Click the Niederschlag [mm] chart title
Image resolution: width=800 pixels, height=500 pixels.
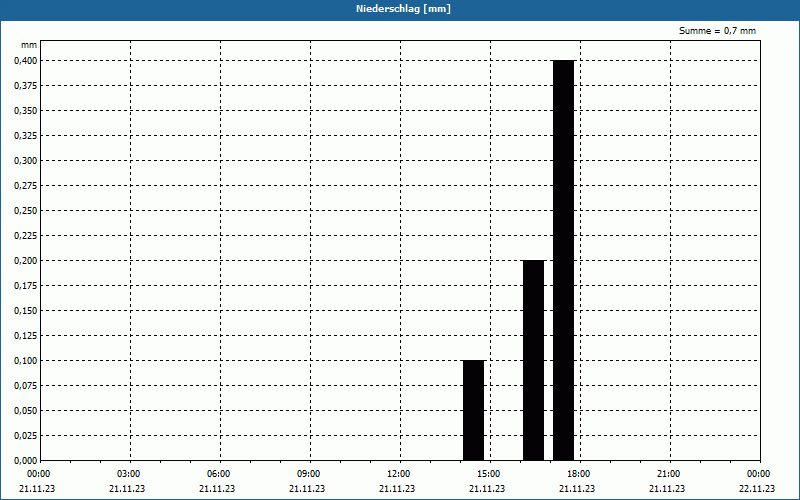click(x=403, y=9)
